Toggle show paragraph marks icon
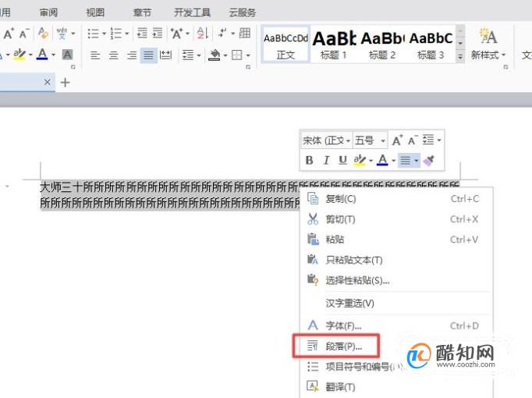 [222, 33]
